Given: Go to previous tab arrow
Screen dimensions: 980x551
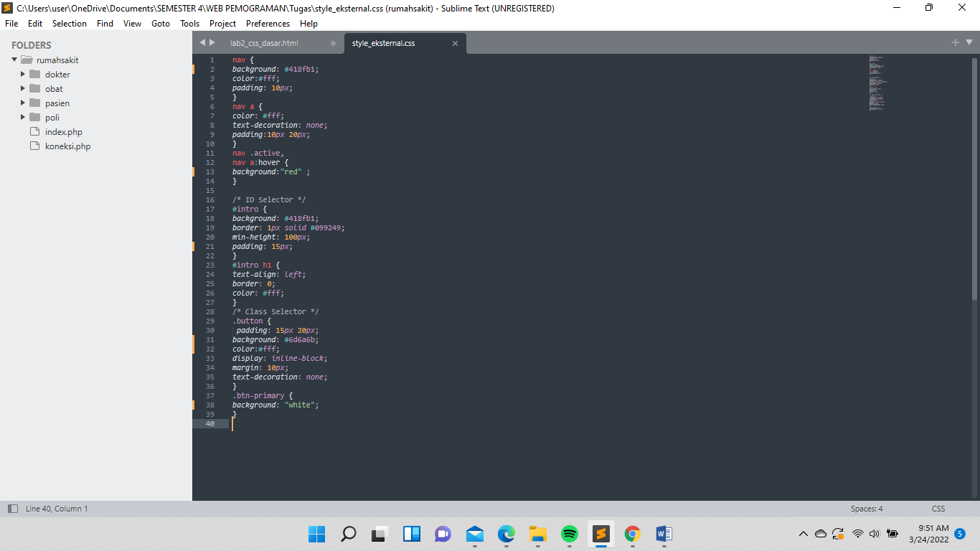Looking at the screenshot, I should (x=202, y=43).
